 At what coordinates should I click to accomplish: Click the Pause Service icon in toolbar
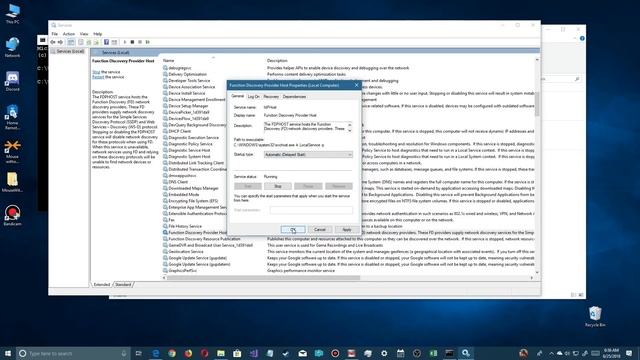tap(140, 42)
